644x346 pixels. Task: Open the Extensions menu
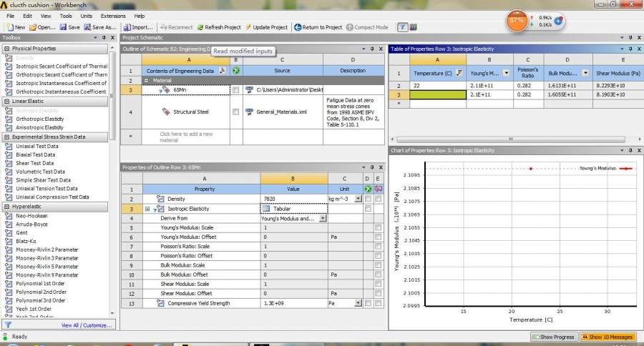point(112,15)
